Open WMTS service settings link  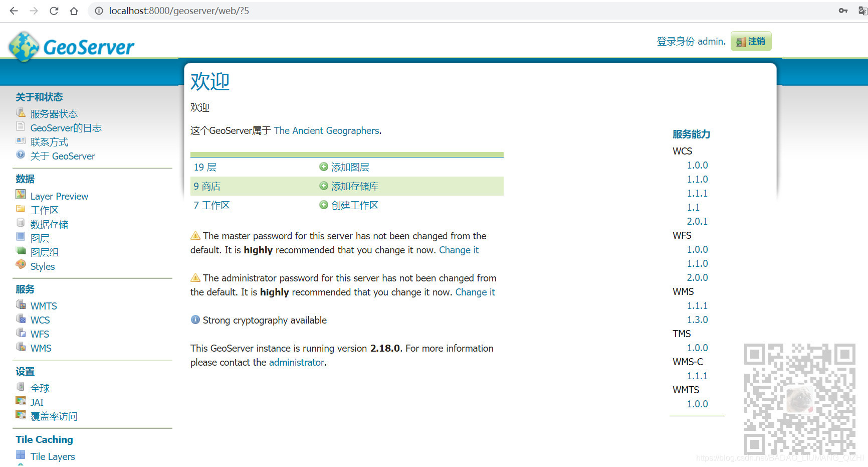click(44, 306)
